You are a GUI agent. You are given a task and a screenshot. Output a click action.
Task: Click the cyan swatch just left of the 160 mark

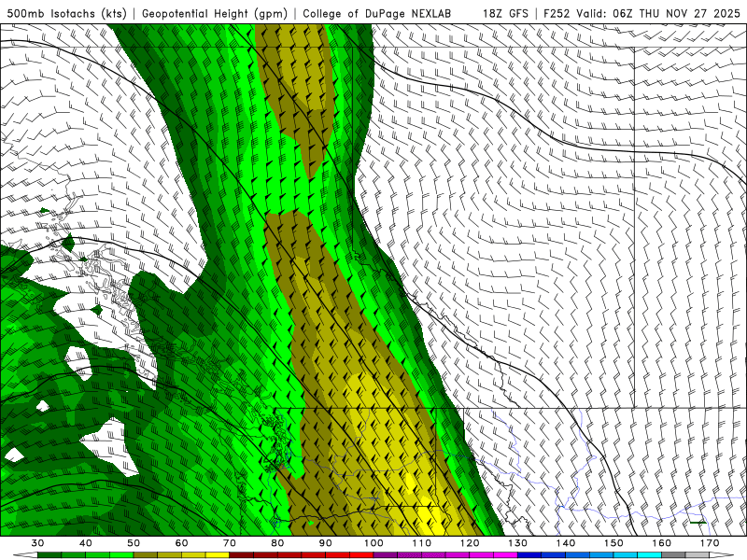tap(649, 555)
